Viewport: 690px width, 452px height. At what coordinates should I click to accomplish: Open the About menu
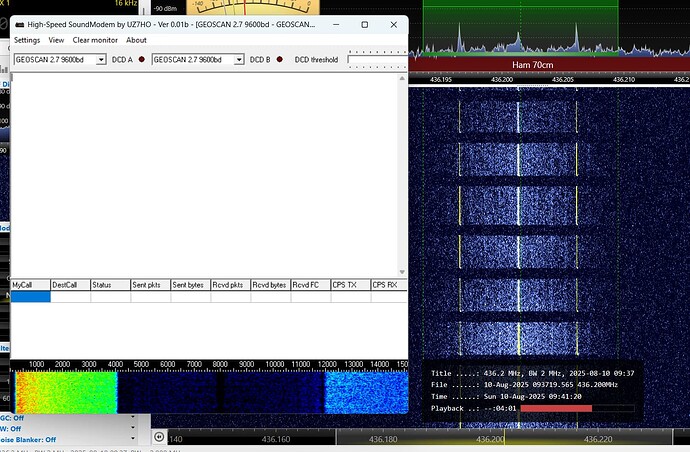coord(136,40)
